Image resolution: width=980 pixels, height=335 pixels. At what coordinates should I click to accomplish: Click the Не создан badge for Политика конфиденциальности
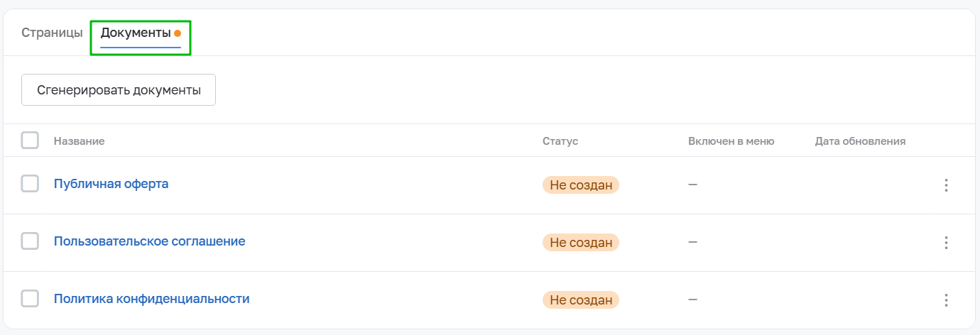point(581,300)
